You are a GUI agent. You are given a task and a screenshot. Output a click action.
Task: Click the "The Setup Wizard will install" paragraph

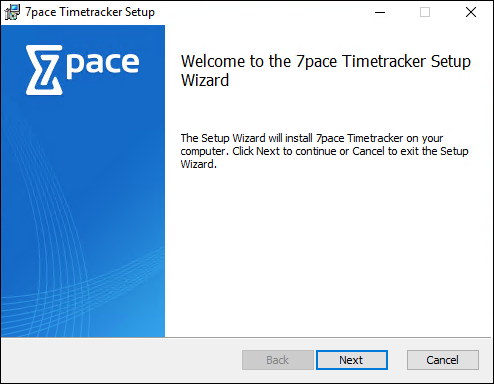coord(324,151)
